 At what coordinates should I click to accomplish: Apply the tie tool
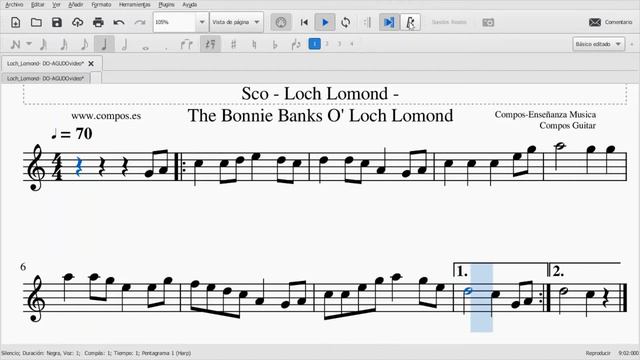point(187,44)
